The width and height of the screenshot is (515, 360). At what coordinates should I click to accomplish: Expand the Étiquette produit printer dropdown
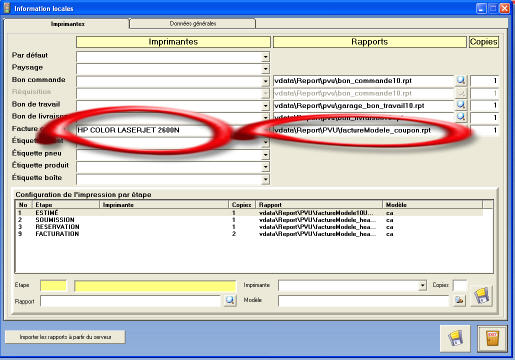[265, 167]
